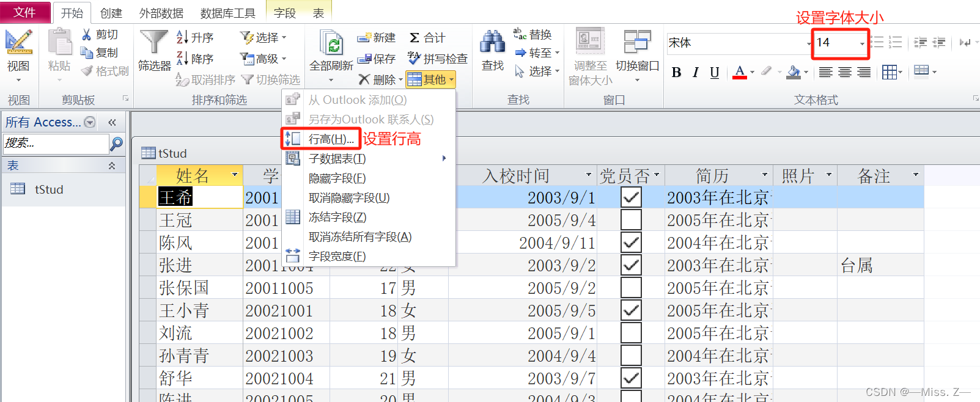Screen dimensions: 980x402
Task: Align text right
Action: click(x=864, y=72)
